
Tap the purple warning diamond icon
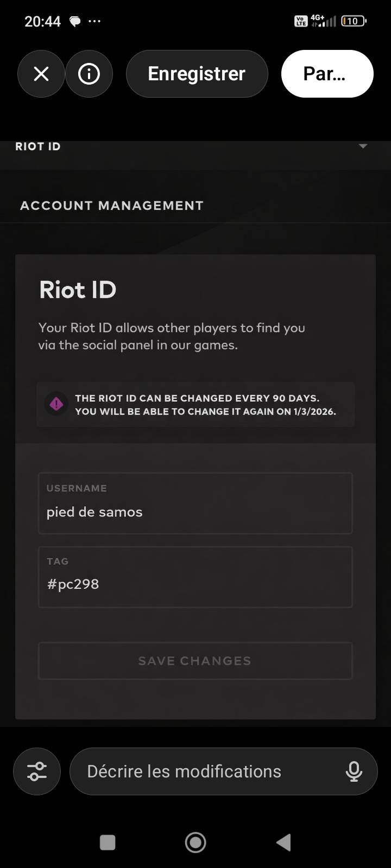pos(56,404)
